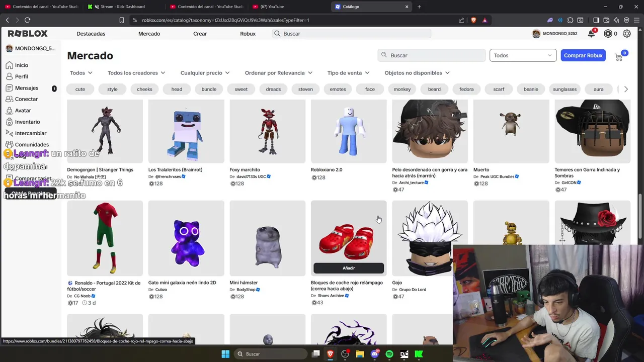This screenshot has width=644, height=362.
Task: Reload the page in the browser
Action: point(27,20)
